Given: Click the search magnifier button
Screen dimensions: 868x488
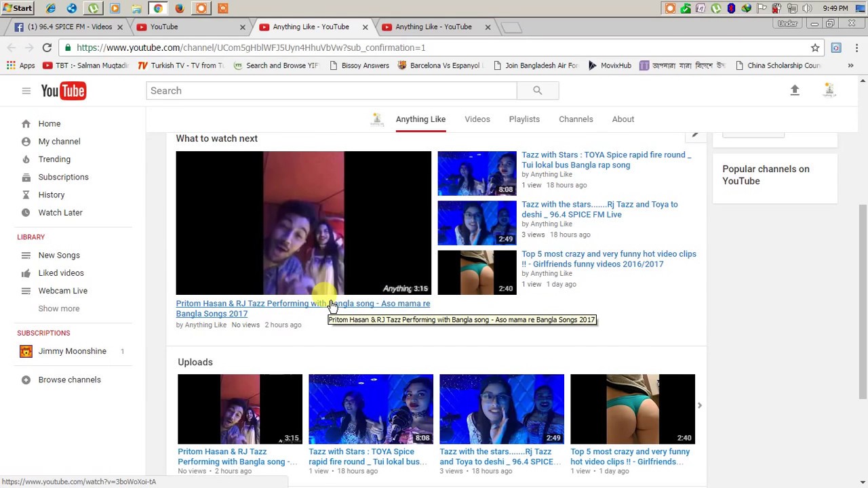Looking at the screenshot, I should [537, 91].
